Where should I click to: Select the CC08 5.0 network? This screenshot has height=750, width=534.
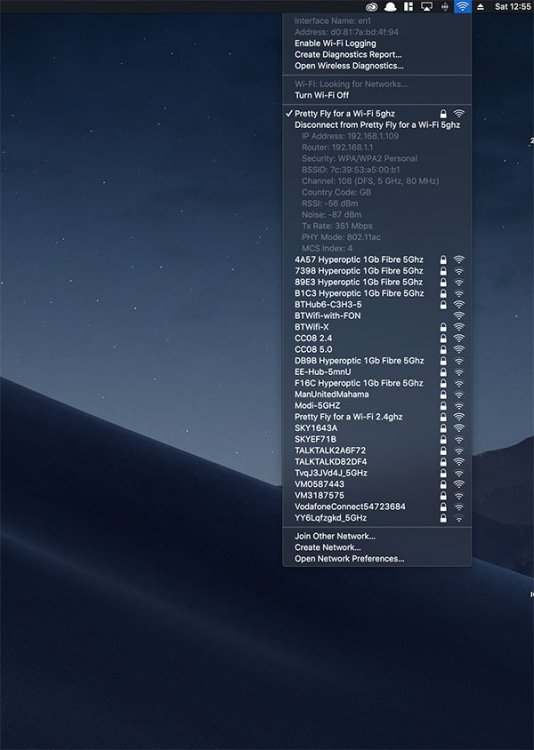click(377, 350)
